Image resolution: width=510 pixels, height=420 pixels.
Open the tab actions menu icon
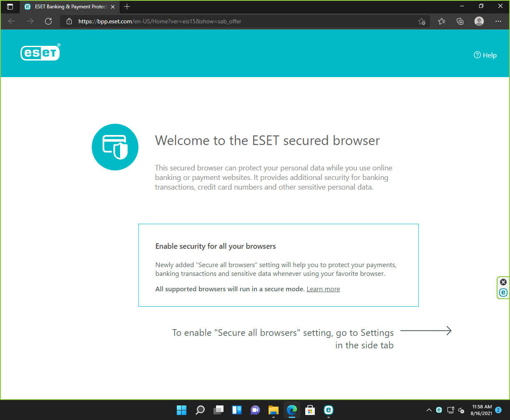(10, 7)
